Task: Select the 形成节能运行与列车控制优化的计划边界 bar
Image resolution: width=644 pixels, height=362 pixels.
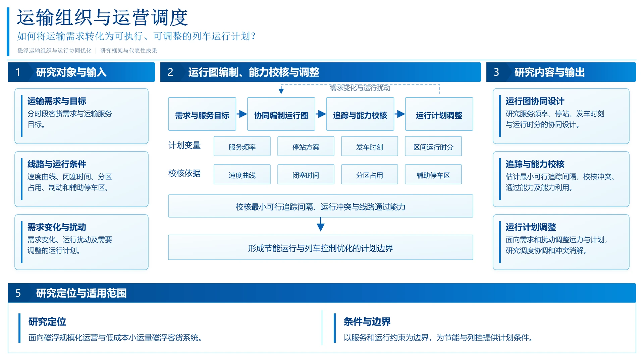Action: [x=321, y=247]
